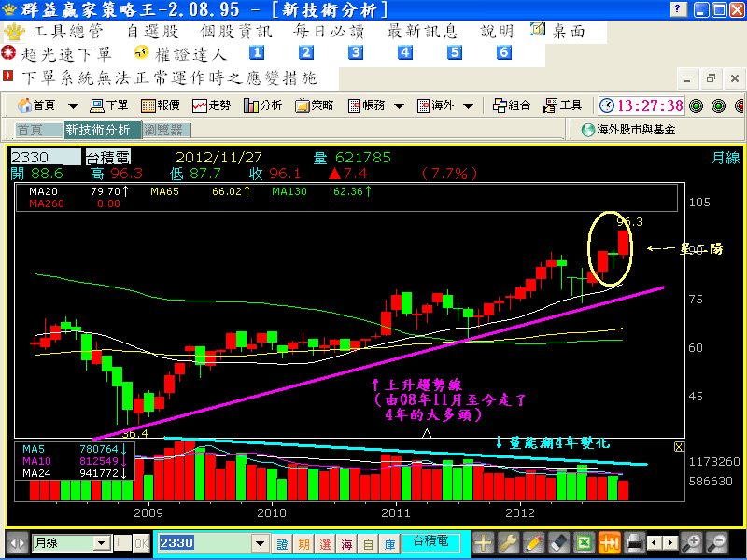This screenshot has width=747, height=560.
Task: Open the 工具 tools toolbar button
Action: coord(563,105)
